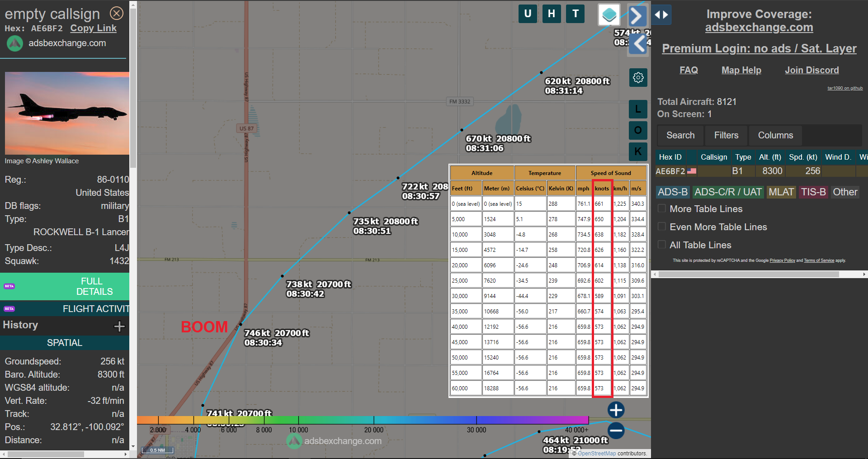
Task: Click the adsbexchange logo in info panel
Action: 15,43
